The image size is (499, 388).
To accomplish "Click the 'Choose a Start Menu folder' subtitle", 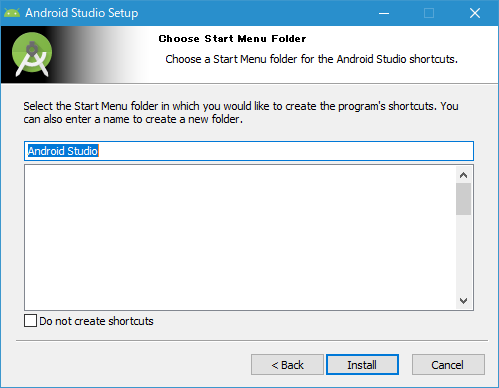I will tap(312, 59).
